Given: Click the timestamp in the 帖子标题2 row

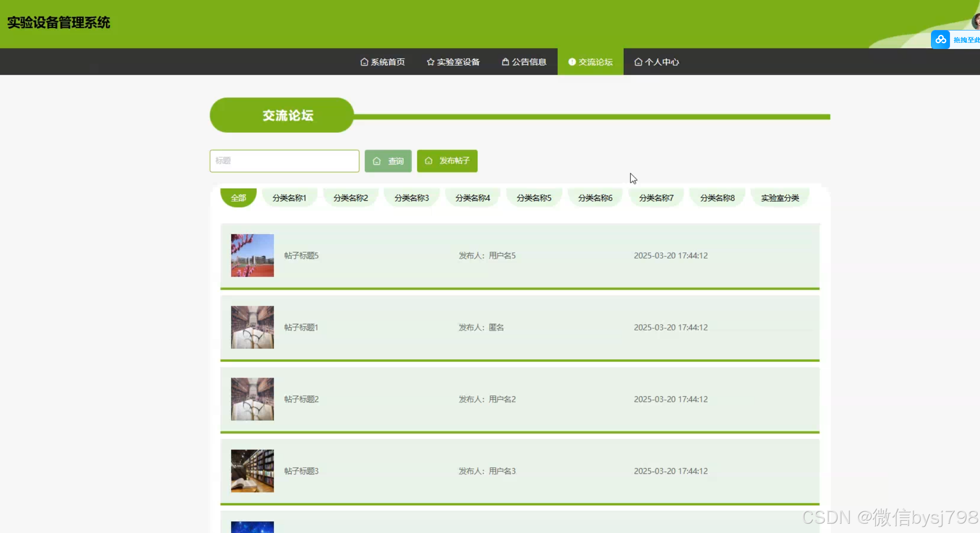Looking at the screenshot, I should coord(671,399).
